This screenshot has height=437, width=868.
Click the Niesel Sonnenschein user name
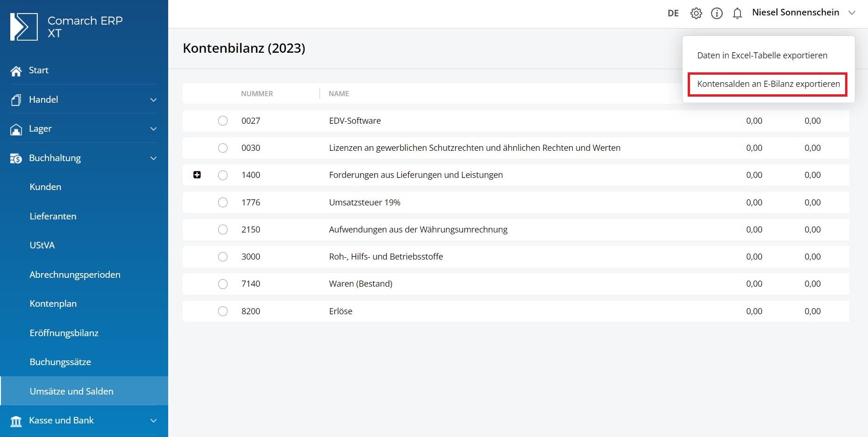(796, 13)
